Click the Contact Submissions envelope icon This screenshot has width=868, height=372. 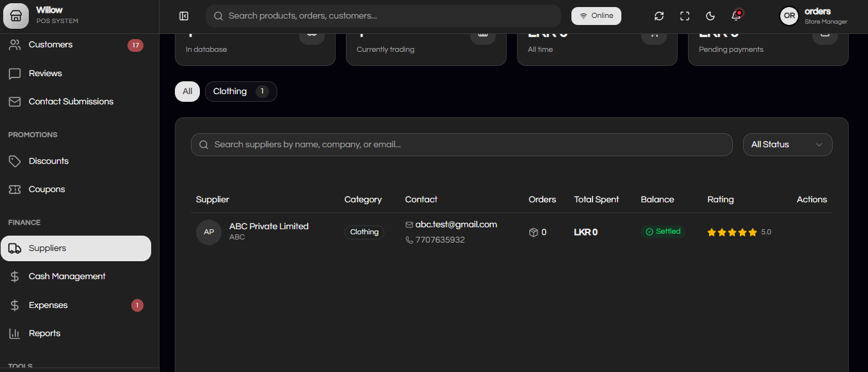click(15, 102)
